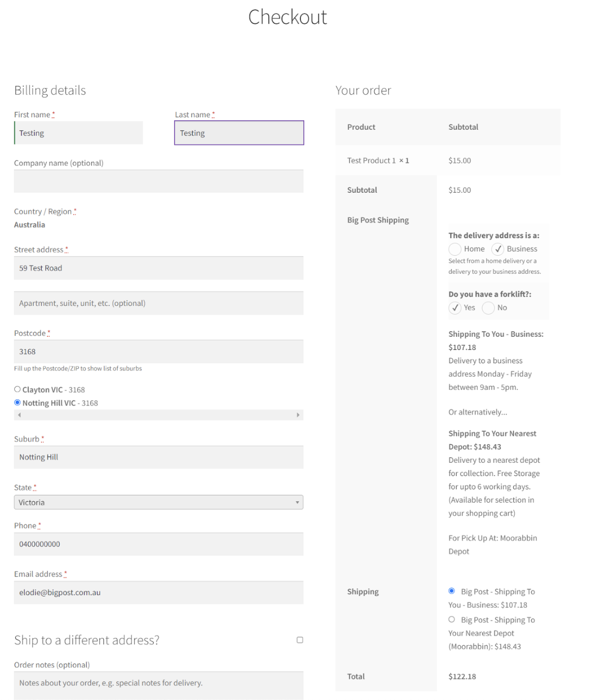Select Clayton VIC - 3168 suburb option
Viewport: 593px width, 700px height.
point(17,389)
